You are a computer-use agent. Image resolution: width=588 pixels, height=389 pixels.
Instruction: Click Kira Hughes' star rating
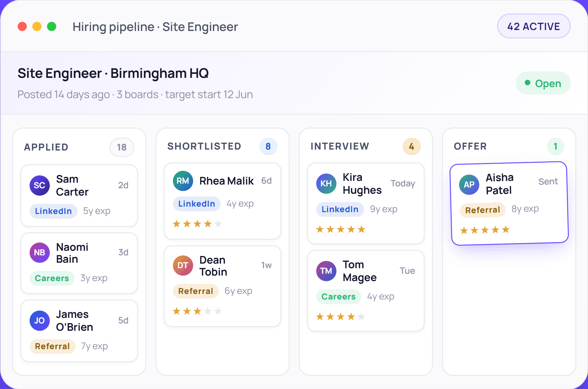(x=341, y=229)
